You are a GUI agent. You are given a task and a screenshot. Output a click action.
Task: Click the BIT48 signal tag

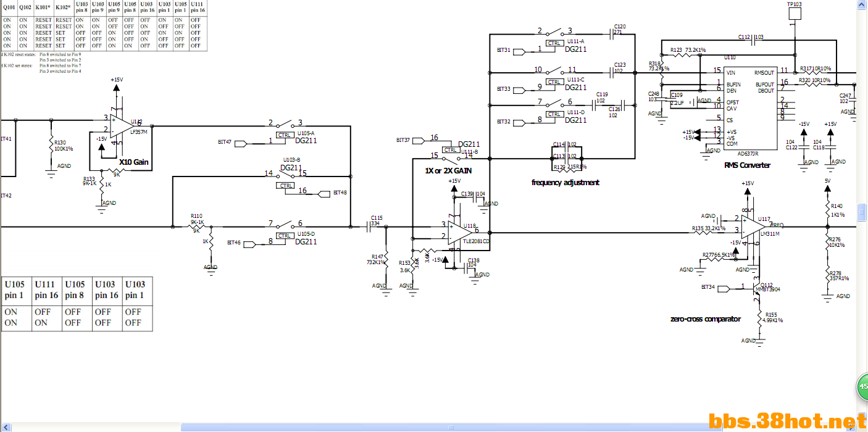point(340,193)
